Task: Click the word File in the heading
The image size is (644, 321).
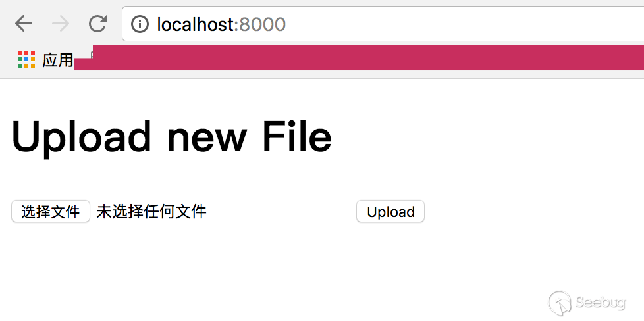Action: pyautogui.click(x=297, y=136)
